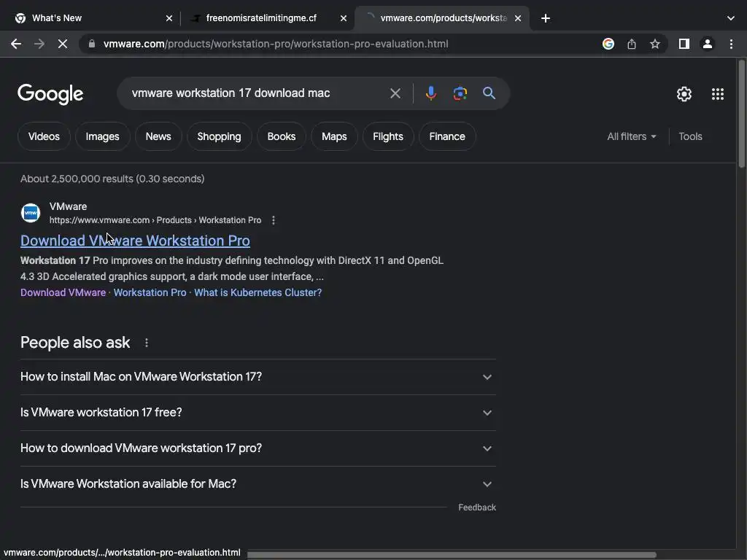This screenshot has height=560, width=747.
Task: Click the lock icon in address bar
Action: [92, 44]
